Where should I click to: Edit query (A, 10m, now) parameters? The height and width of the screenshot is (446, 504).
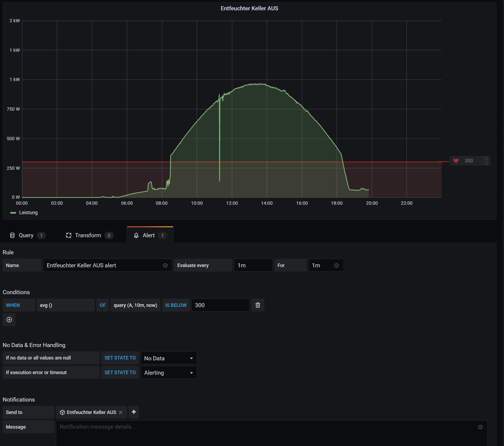click(x=135, y=305)
